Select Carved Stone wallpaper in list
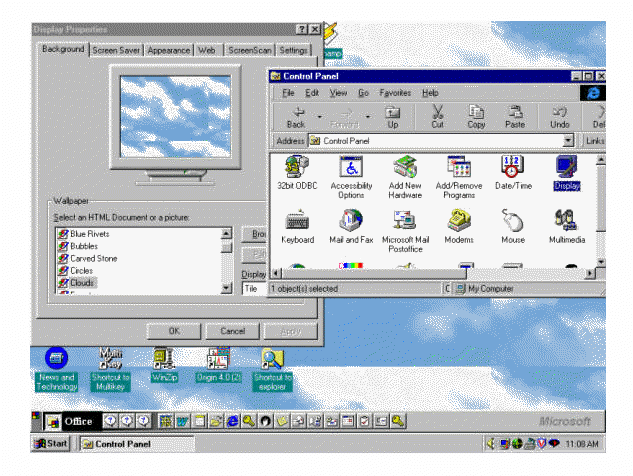This screenshot has width=633, height=476. pos(95,258)
